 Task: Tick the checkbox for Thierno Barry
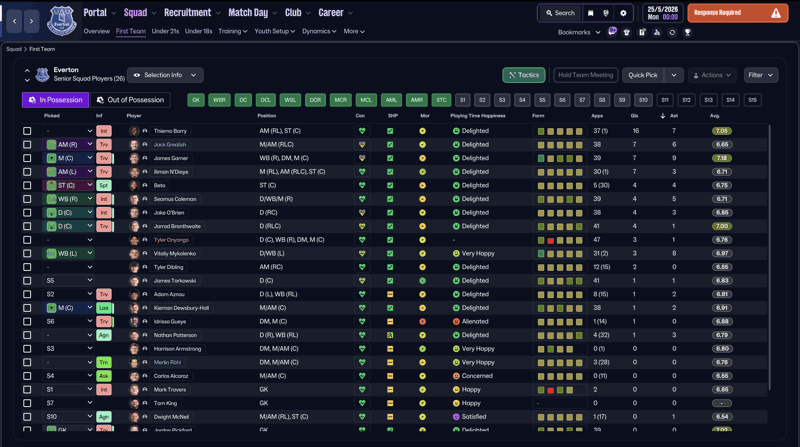point(27,131)
